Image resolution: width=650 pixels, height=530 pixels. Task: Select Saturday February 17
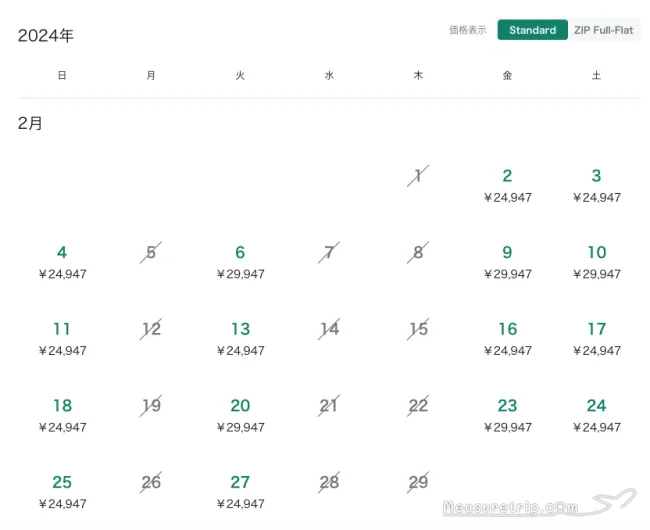[x=597, y=339]
